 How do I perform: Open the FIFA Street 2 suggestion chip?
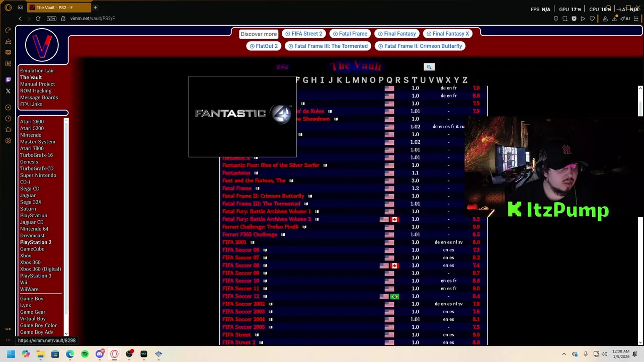coord(303,34)
